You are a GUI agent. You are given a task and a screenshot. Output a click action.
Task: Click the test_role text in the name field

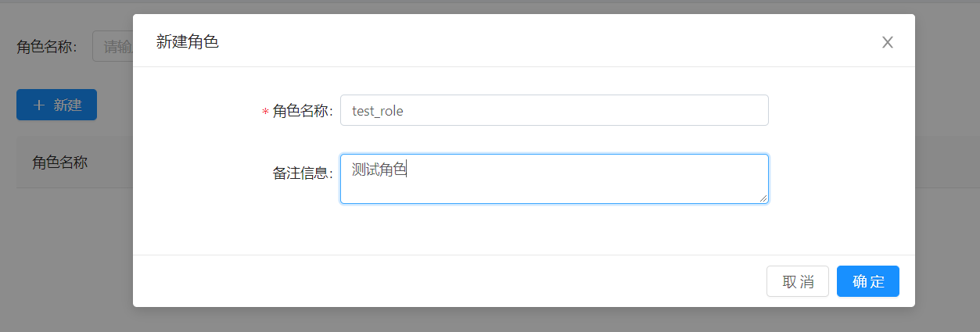[x=378, y=111]
